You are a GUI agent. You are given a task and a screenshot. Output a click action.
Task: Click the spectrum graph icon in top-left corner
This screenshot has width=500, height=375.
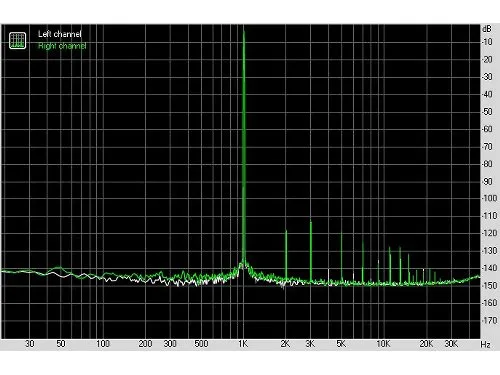pos(17,40)
